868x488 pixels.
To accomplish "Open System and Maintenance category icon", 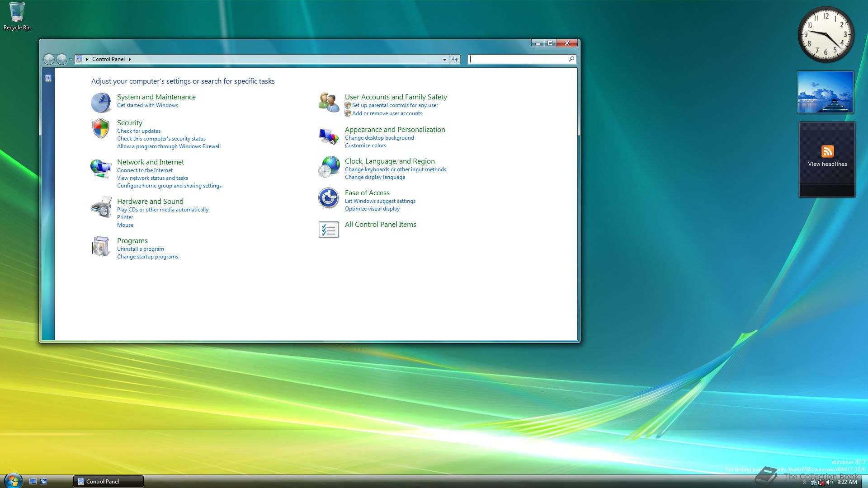I will (x=101, y=103).
